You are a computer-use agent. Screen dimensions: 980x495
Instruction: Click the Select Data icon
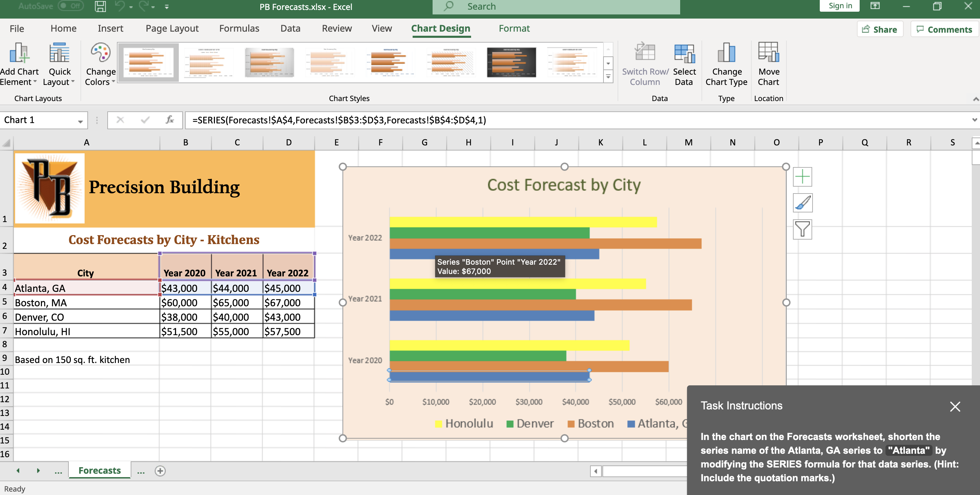pos(684,53)
